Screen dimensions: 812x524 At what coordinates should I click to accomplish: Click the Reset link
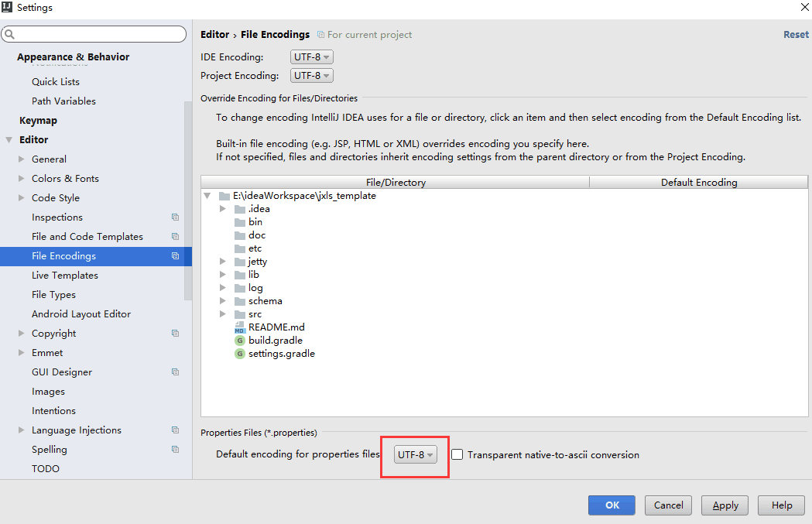coord(796,34)
